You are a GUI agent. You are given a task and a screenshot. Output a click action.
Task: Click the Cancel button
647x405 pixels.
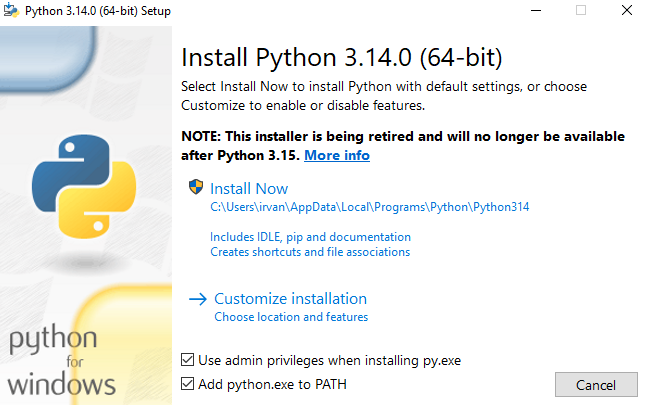click(x=596, y=385)
